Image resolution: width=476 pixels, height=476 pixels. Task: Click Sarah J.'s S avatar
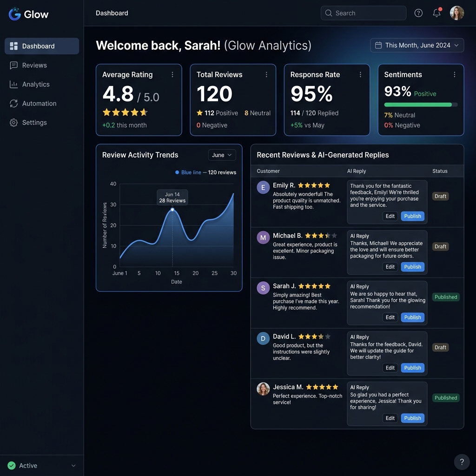263,288
